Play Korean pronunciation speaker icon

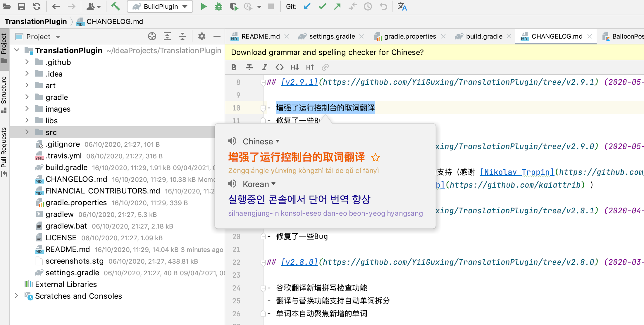(x=232, y=184)
